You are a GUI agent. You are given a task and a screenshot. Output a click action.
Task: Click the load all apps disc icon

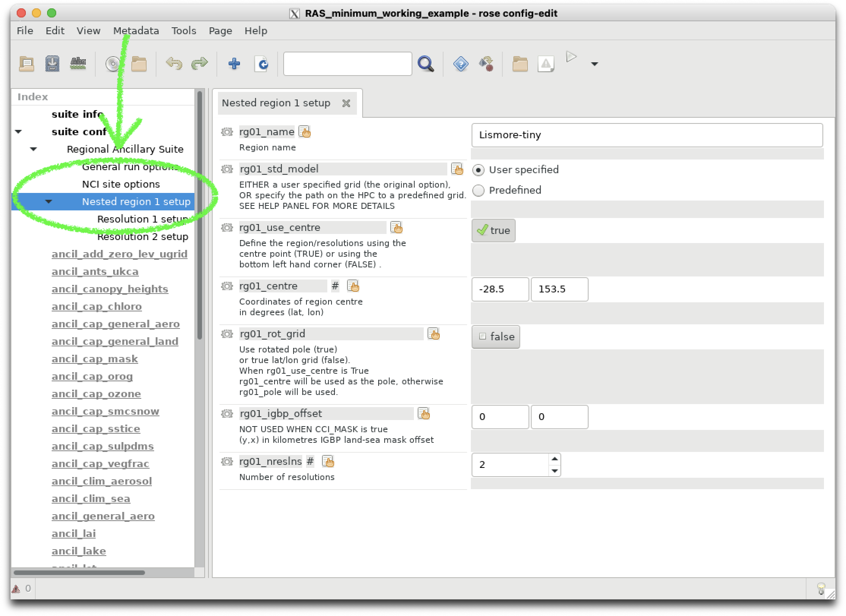[x=113, y=64]
